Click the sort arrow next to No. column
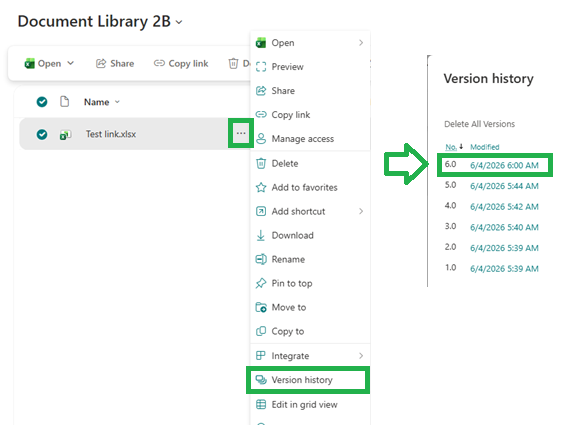567x425 pixels. 461,146
